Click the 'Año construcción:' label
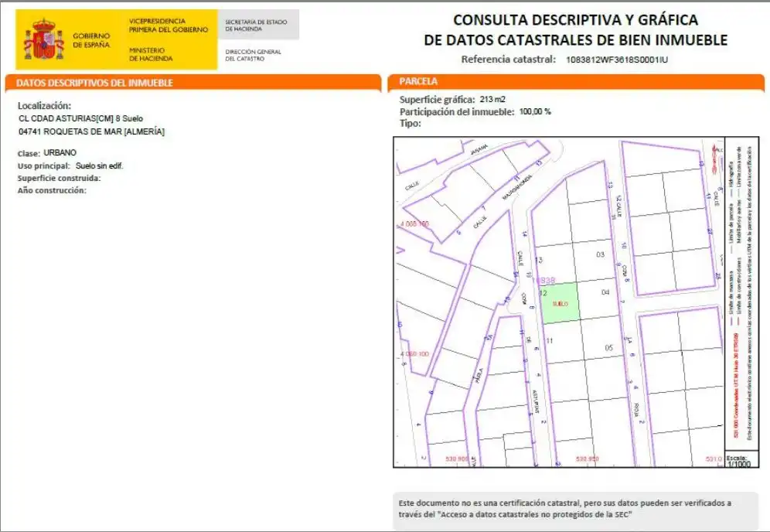 52,190
